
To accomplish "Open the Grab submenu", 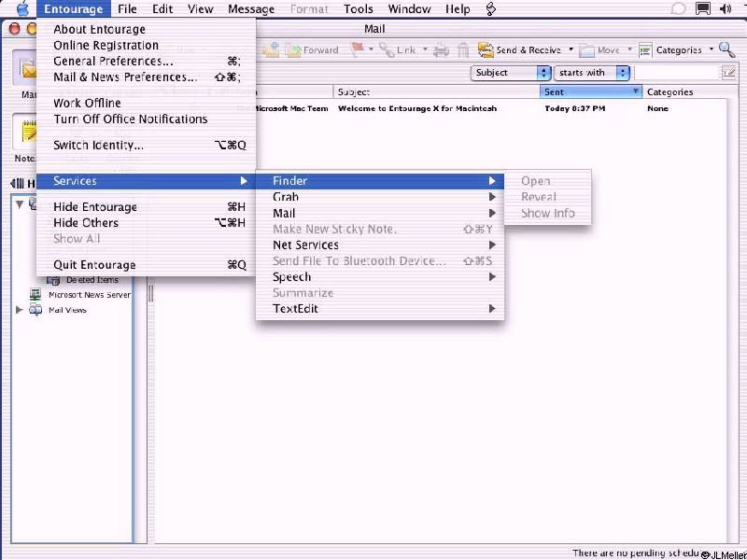I will point(380,197).
